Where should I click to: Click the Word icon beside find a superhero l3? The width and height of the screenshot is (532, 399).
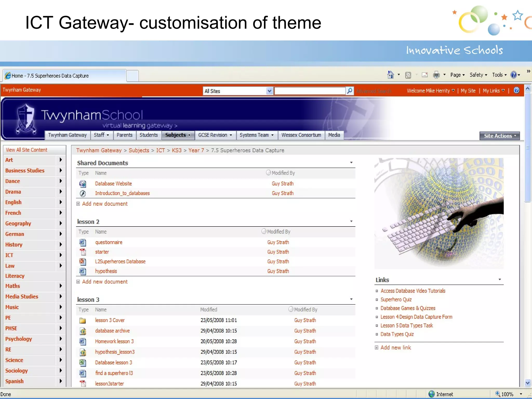pos(83,373)
